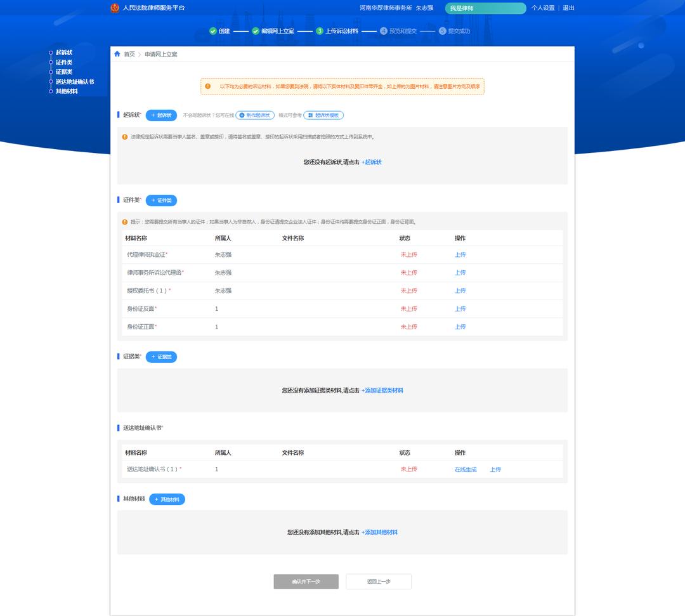
Task: Click the +起诉状 link in empty panel
Action: [371, 162]
